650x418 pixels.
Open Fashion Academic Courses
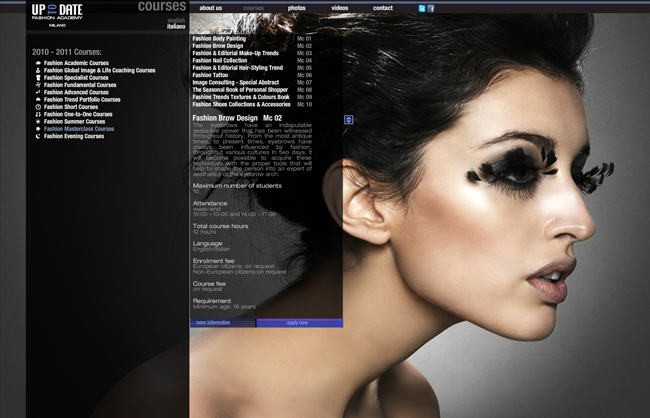(x=76, y=63)
